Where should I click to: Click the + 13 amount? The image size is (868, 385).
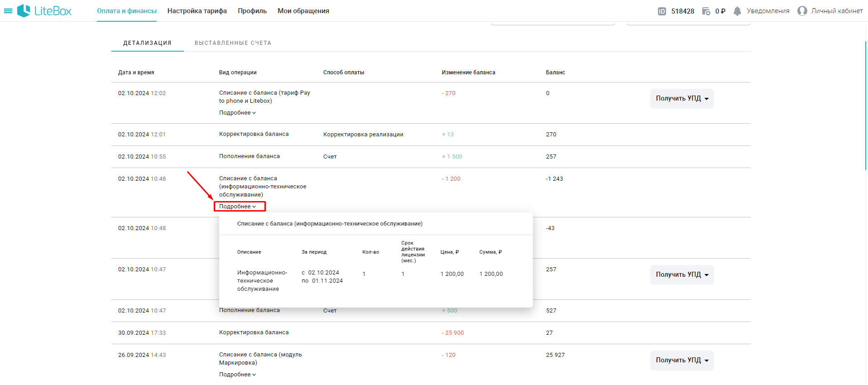tap(448, 135)
